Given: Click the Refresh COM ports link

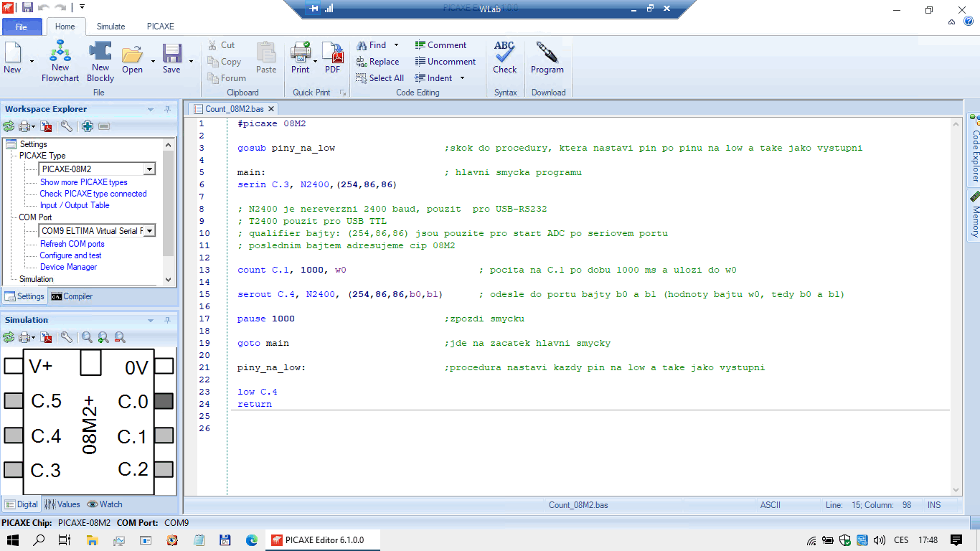Looking at the screenshot, I should point(72,244).
